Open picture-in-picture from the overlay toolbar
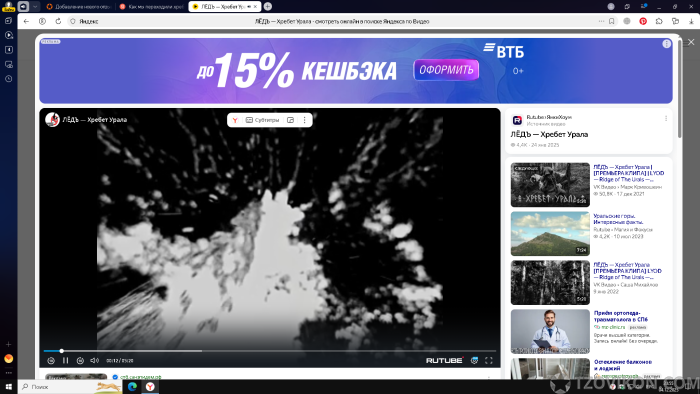Viewport: 700px width, 394px height. click(x=291, y=120)
